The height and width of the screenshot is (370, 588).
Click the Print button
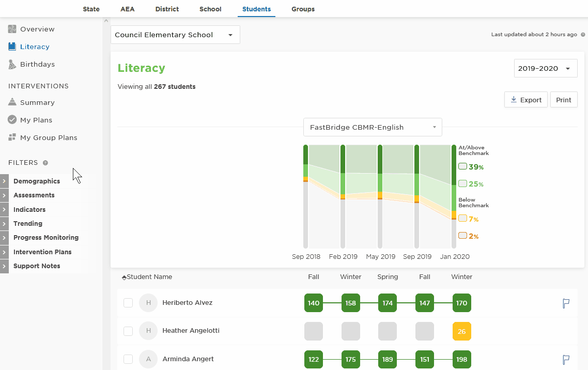pyautogui.click(x=564, y=100)
